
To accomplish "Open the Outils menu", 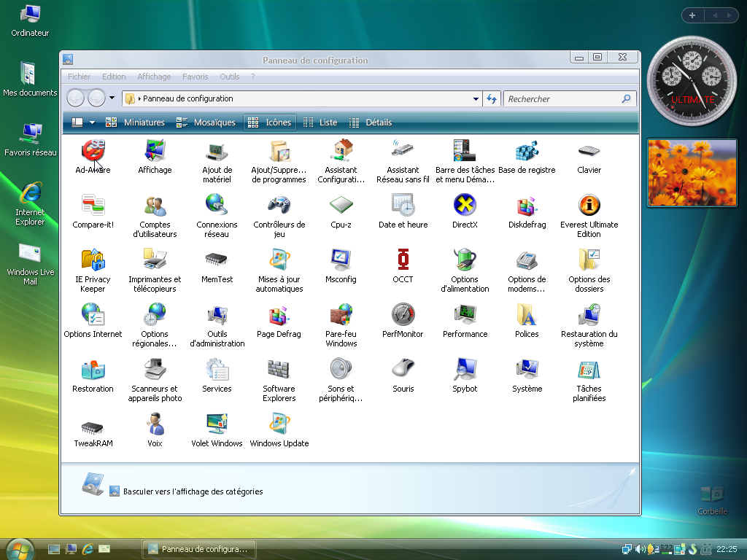I will (230, 77).
